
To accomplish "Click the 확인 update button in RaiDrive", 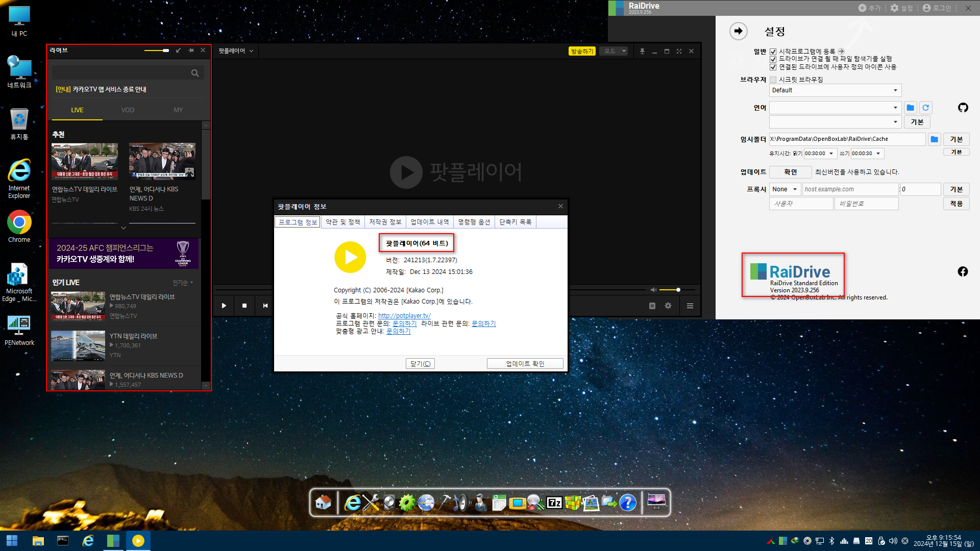I will tap(790, 172).
